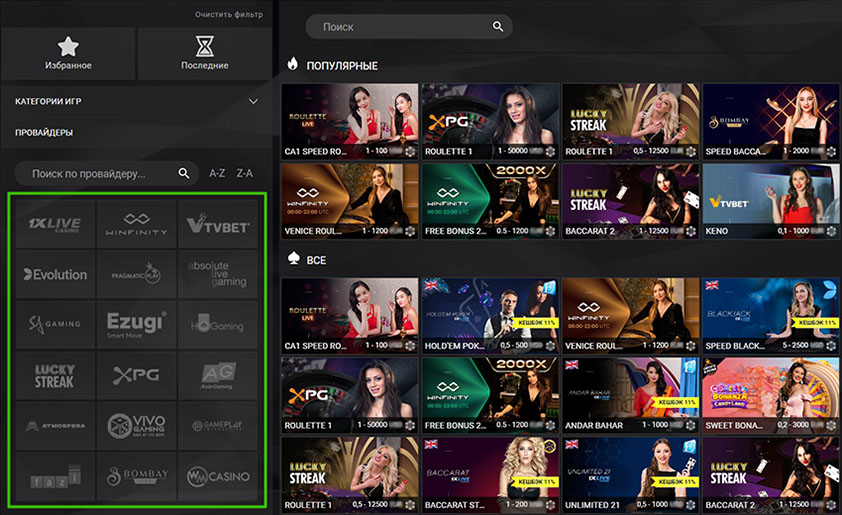Click the Очистить фильтр link
This screenshot has height=515, width=842.
point(230,15)
